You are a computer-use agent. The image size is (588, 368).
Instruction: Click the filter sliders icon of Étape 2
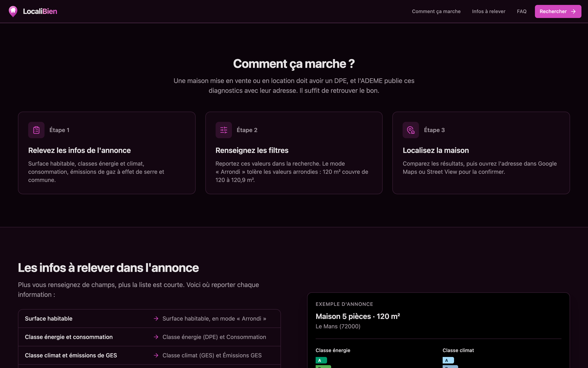coord(224,130)
